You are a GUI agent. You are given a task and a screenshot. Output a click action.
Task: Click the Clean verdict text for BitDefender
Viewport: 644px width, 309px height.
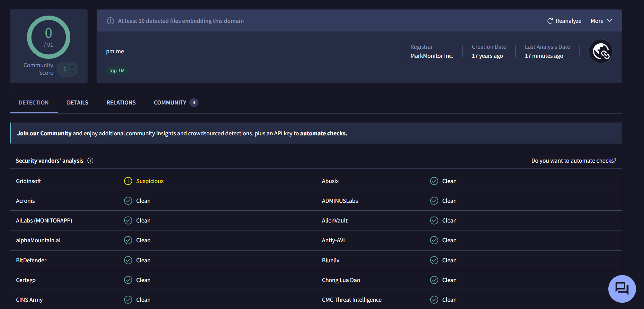143,260
